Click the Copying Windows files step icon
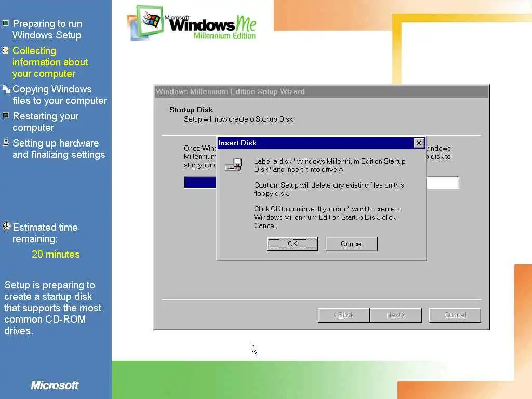The width and height of the screenshot is (532, 399). [x=6, y=89]
